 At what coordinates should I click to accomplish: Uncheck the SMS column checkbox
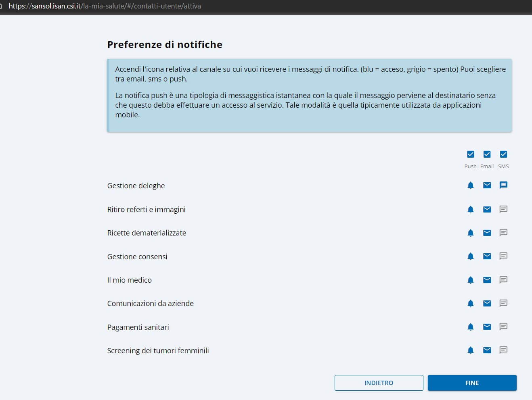pyautogui.click(x=503, y=154)
